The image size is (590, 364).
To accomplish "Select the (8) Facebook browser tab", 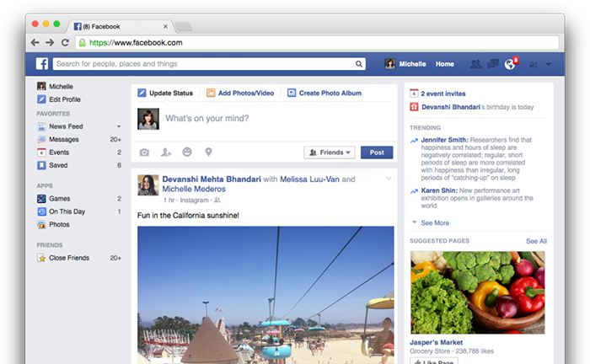I will pos(120,26).
